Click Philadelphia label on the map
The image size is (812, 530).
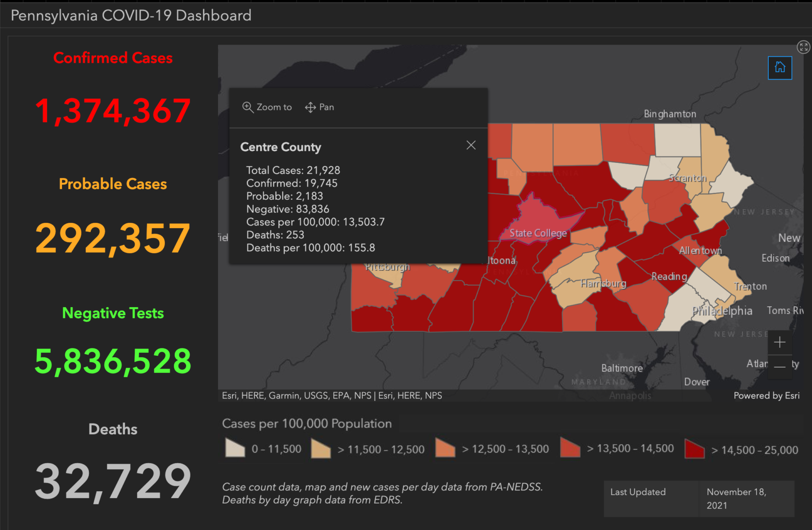coord(722,311)
